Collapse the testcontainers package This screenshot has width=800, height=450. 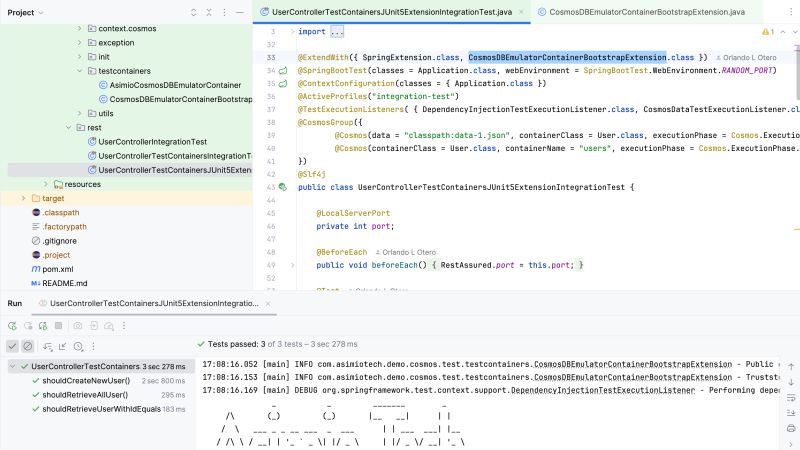(80, 71)
